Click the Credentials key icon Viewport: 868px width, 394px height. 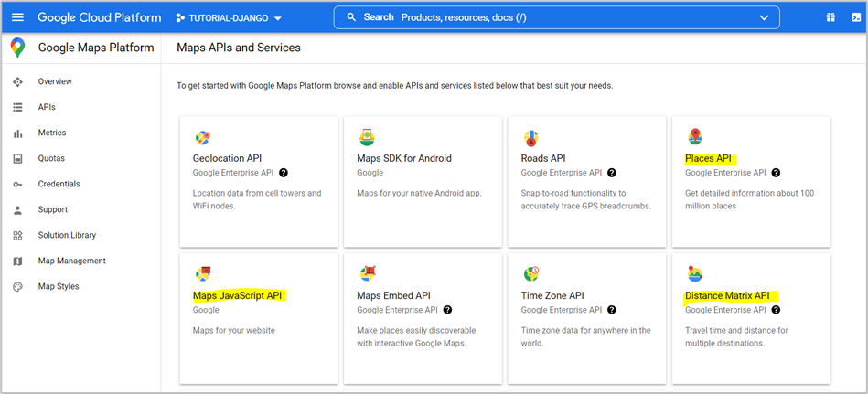click(17, 185)
